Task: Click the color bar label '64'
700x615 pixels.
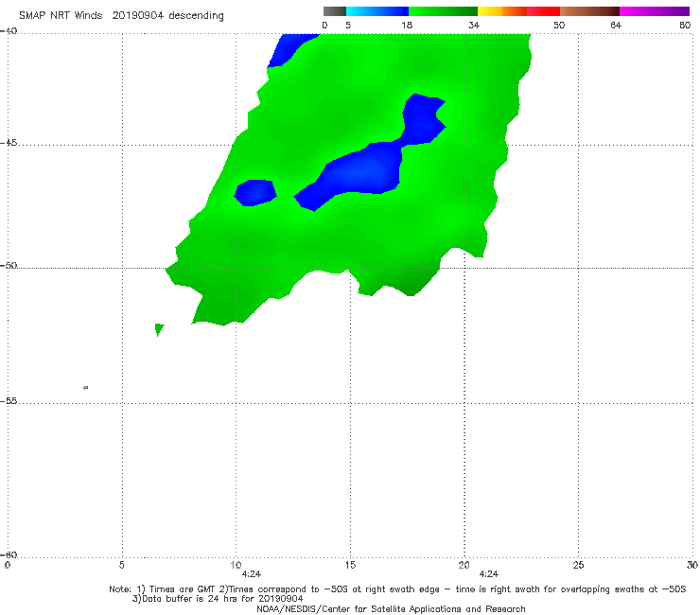Action: pos(616,26)
